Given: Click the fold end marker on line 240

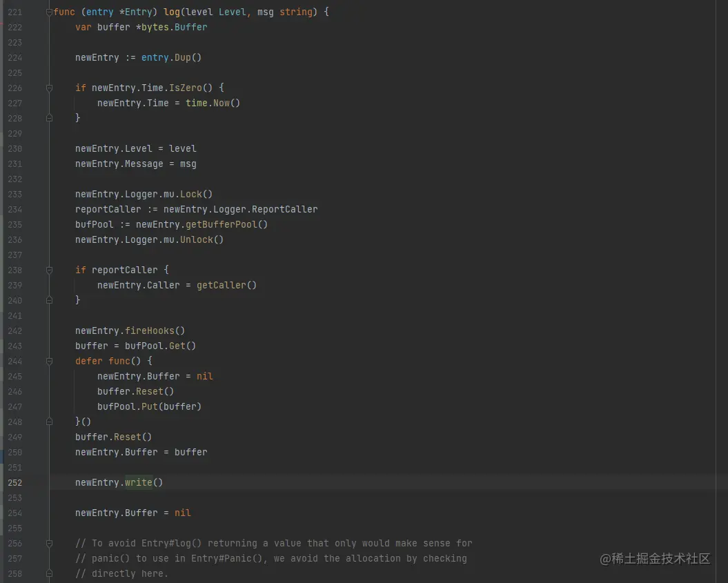Looking at the screenshot, I should click(49, 300).
